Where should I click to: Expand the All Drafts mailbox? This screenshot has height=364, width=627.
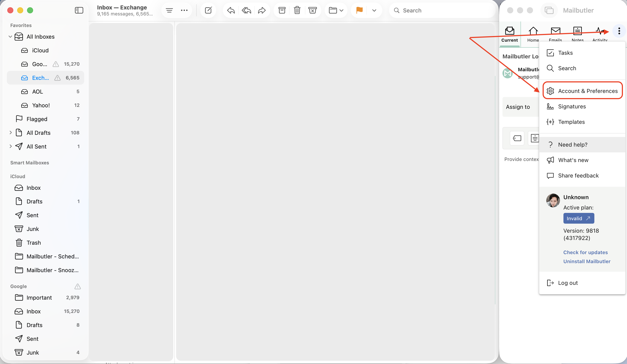pyautogui.click(x=11, y=132)
